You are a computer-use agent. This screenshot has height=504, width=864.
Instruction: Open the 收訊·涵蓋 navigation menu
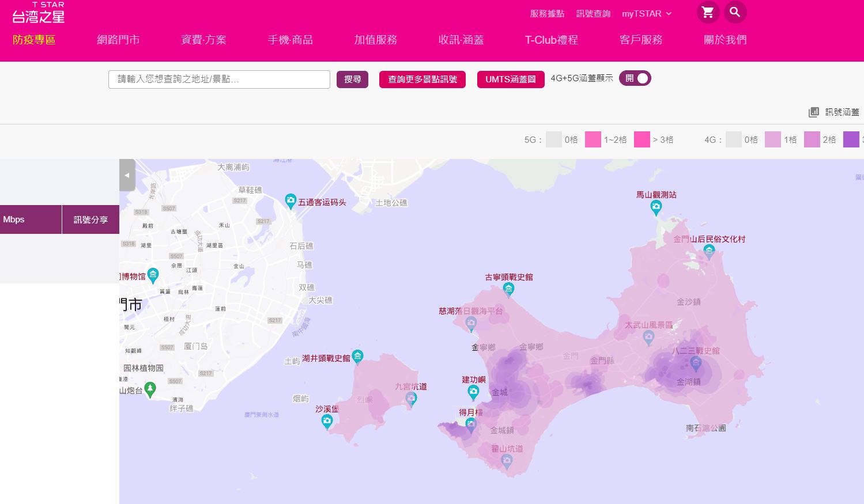[x=461, y=40]
